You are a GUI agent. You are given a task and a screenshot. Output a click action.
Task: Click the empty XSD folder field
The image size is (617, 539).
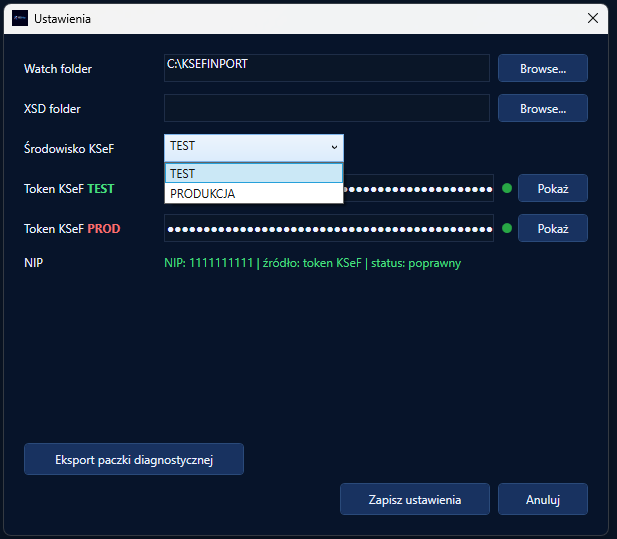pyautogui.click(x=326, y=108)
